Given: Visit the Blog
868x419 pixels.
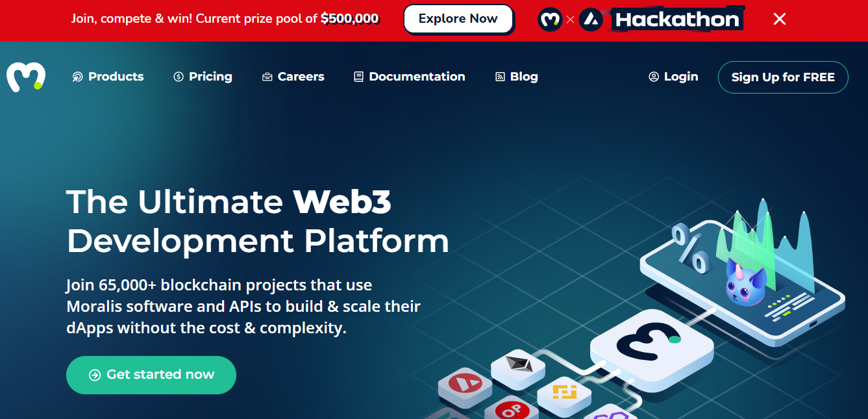Looking at the screenshot, I should pyautogui.click(x=517, y=77).
